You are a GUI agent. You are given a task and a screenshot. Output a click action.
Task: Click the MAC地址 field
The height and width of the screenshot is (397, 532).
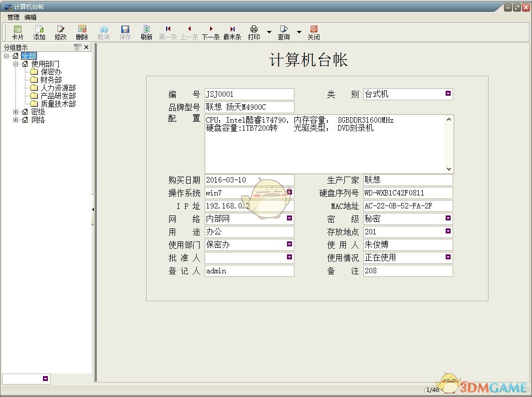pyautogui.click(x=408, y=206)
